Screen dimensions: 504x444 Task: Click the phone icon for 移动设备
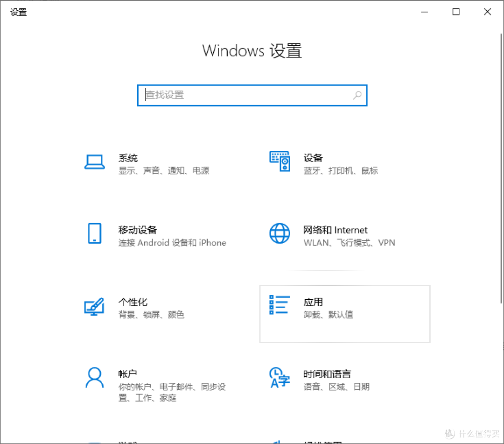(94, 233)
